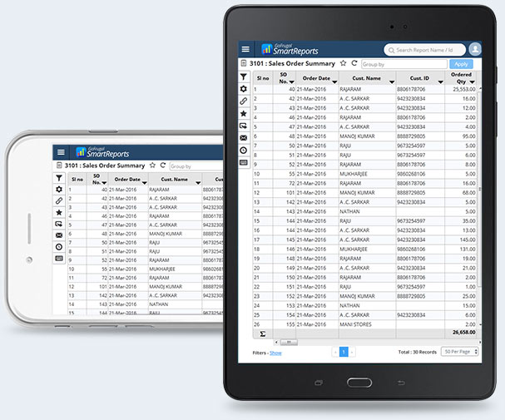Click the Search Report Name / Id field

(x=424, y=50)
